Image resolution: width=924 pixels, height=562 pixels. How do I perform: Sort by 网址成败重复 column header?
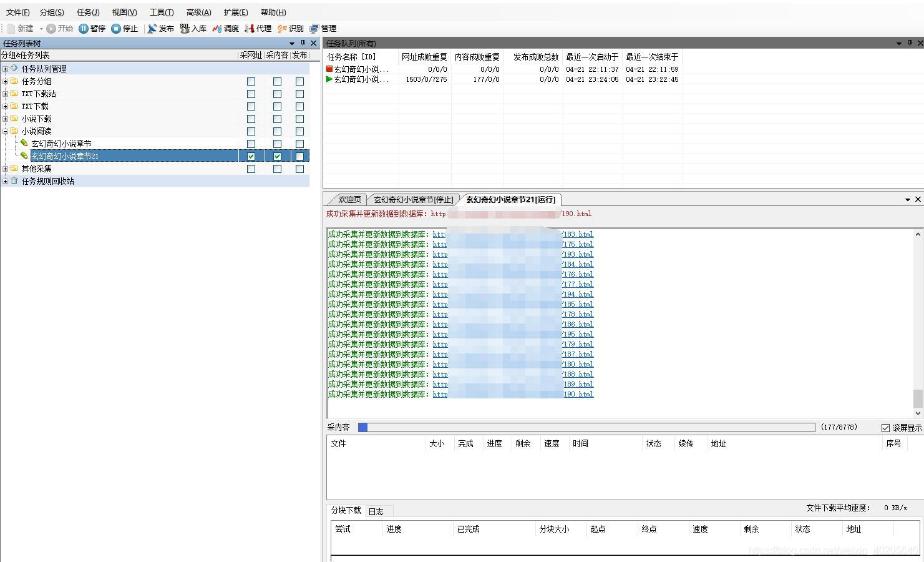coord(424,57)
